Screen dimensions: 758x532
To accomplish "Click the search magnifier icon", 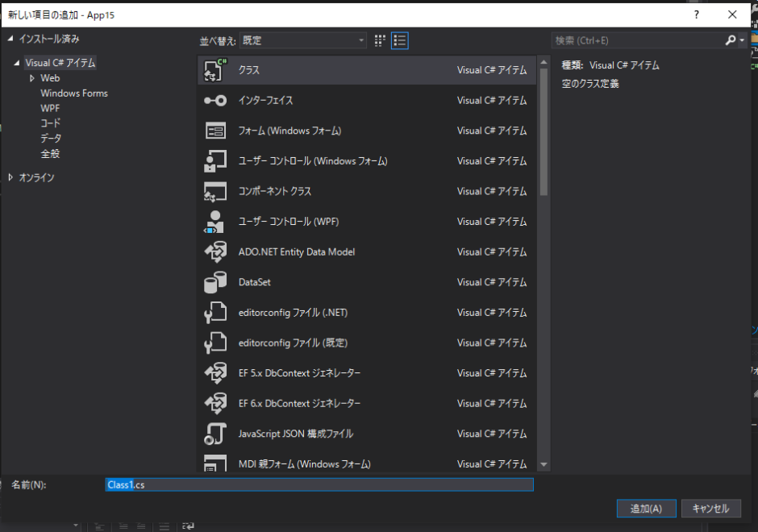I will (x=730, y=40).
